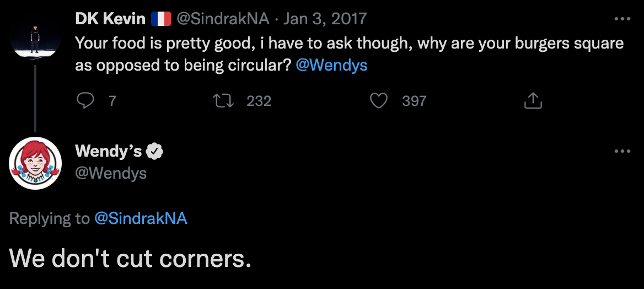
Task: Open @SindrakNA in the Replying to line
Action: coord(141,218)
